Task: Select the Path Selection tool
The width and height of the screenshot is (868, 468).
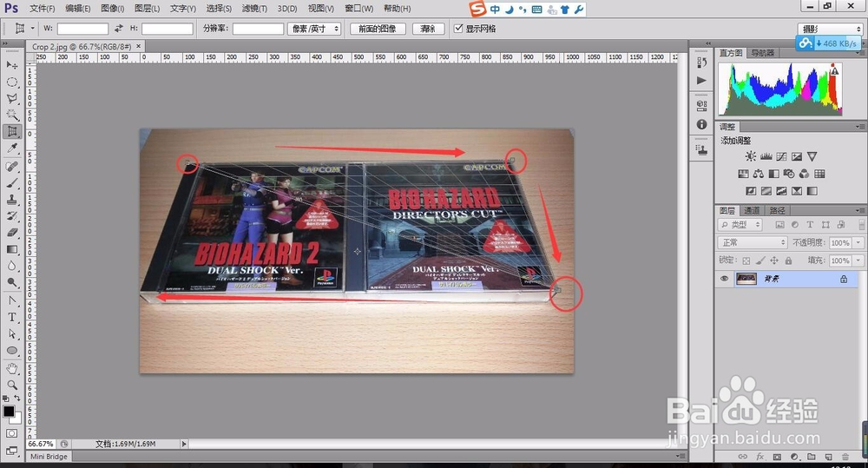Action: (11, 334)
